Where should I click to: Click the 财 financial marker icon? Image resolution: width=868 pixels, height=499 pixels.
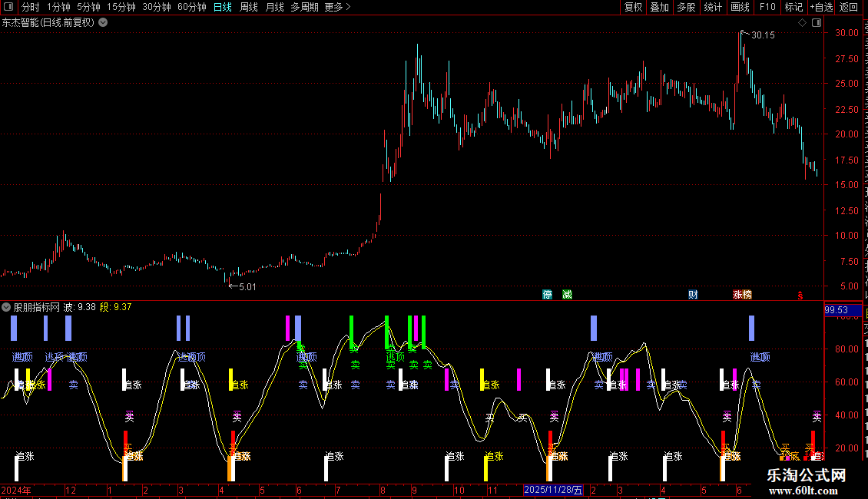693,294
